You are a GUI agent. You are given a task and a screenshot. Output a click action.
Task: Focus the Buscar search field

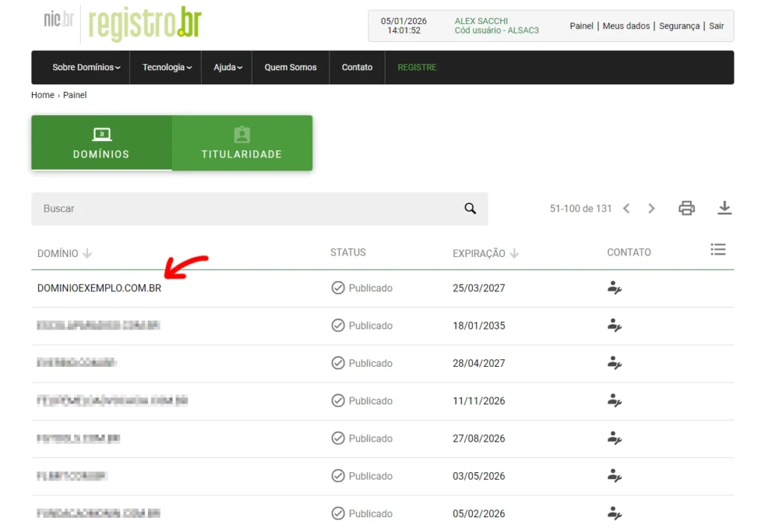click(247, 208)
